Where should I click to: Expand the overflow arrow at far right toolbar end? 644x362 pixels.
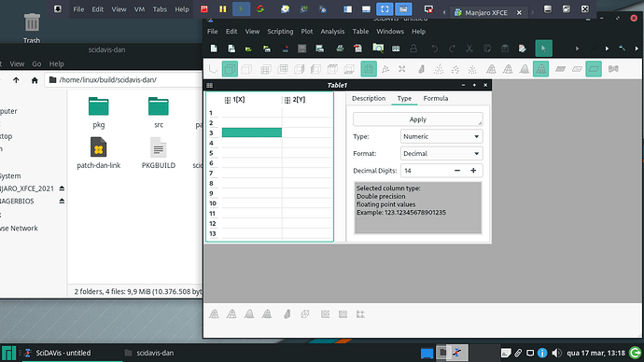[x=637, y=49]
